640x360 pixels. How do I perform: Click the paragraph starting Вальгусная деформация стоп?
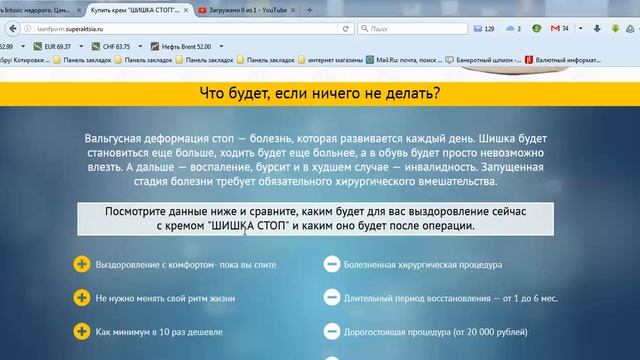point(316,160)
